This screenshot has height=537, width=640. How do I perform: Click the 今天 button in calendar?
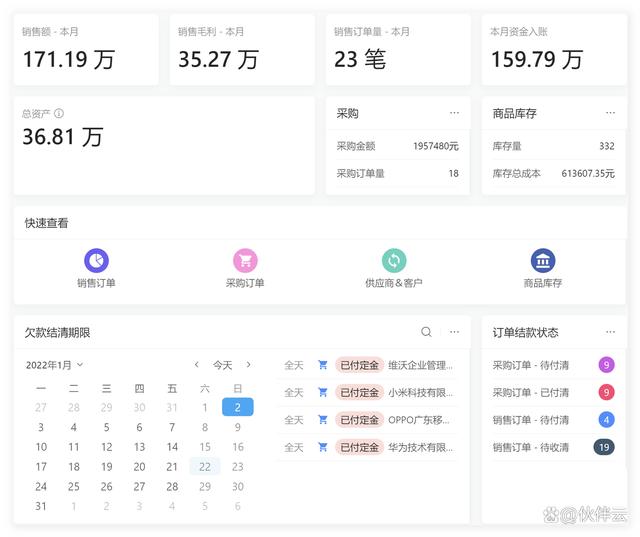(222, 365)
